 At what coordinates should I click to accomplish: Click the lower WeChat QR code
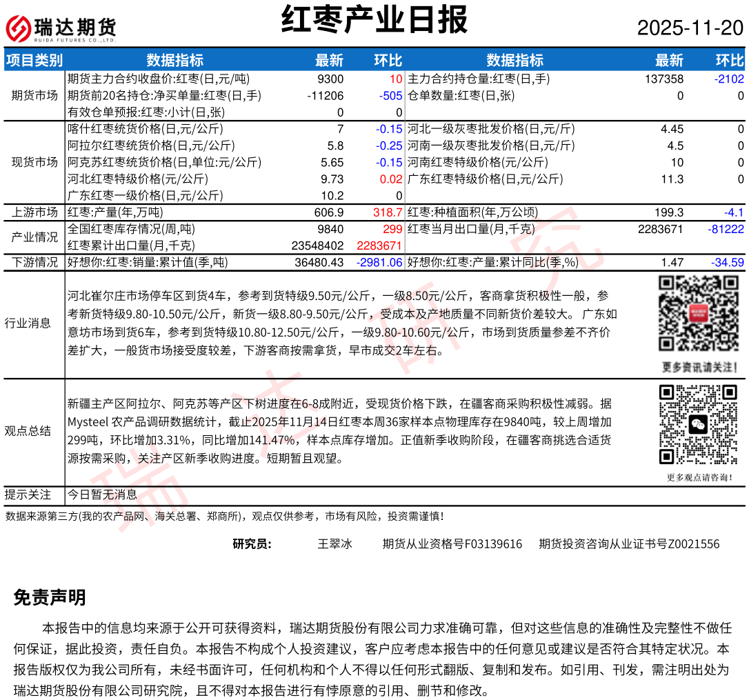[x=698, y=424]
